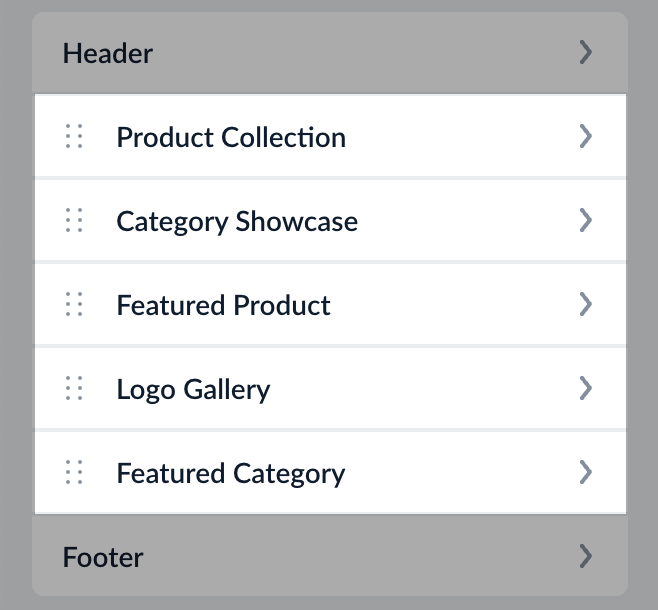Expand the Header section chevron

click(586, 53)
